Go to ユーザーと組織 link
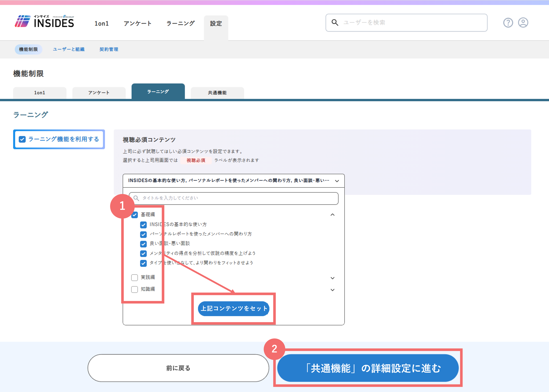This screenshot has width=549, height=392. pos(69,49)
